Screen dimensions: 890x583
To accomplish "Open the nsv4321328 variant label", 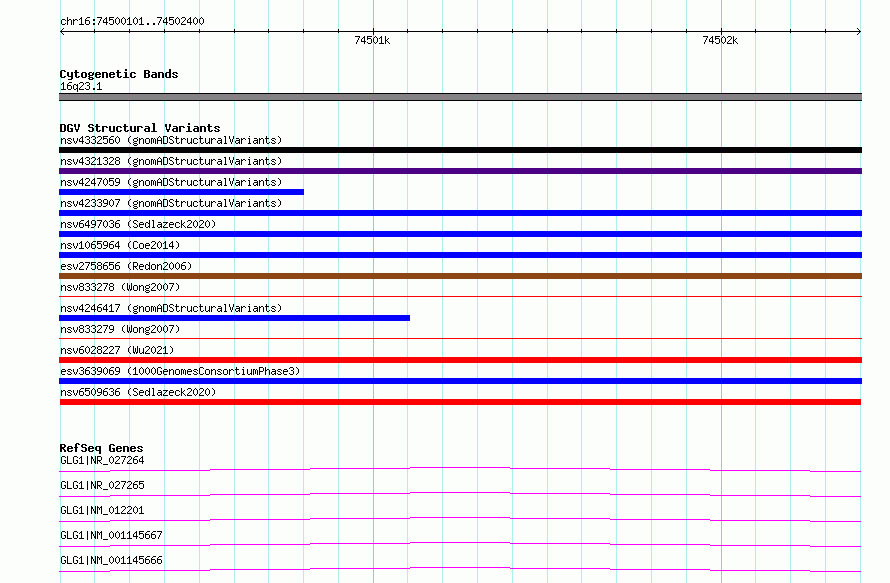I will coord(171,161).
